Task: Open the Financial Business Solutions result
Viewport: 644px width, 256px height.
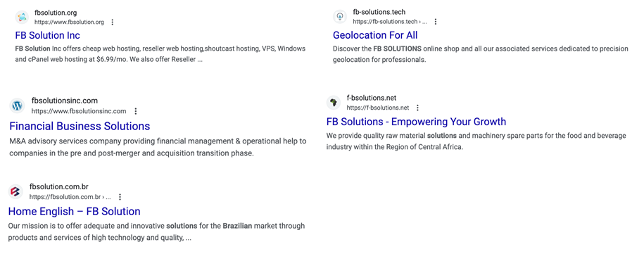Action: click(x=80, y=126)
